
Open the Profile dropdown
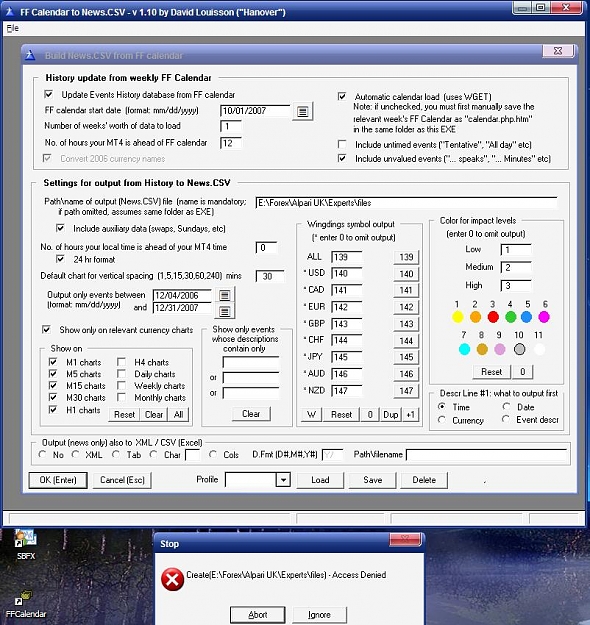point(283,480)
